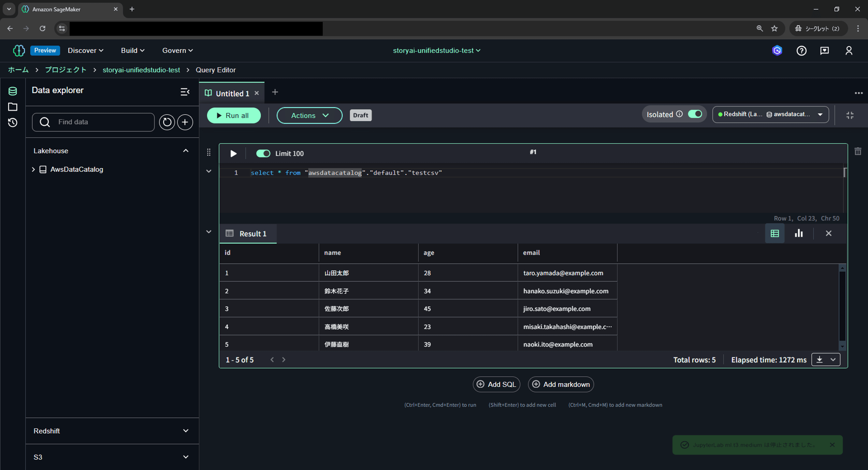The image size is (868, 470).
Task: Click the Add markdown button
Action: point(561,384)
